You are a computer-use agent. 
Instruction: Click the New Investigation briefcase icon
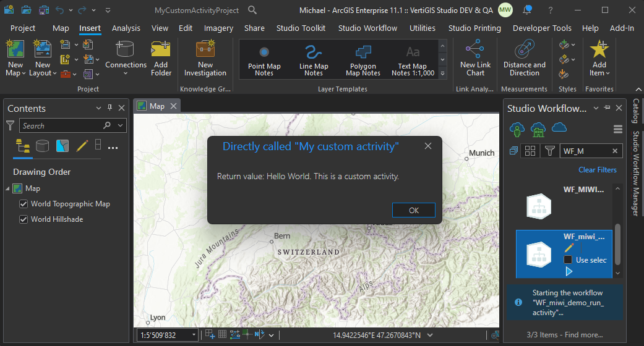coord(205,49)
